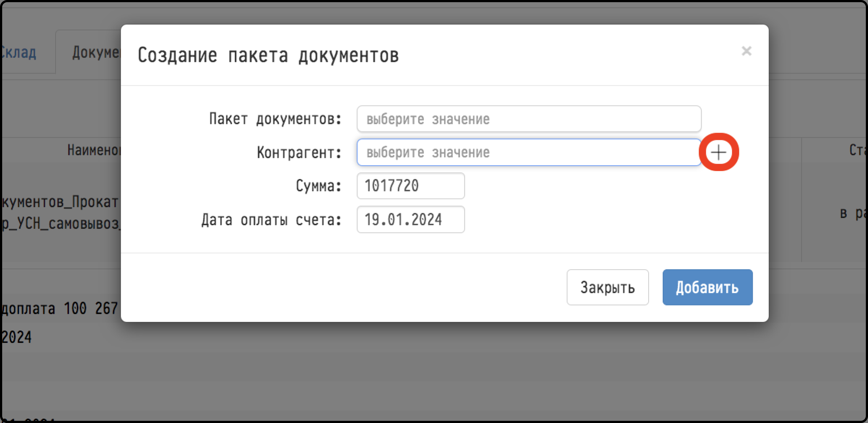Click the blue Добавить button
The image size is (868, 423).
pyautogui.click(x=708, y=287)
